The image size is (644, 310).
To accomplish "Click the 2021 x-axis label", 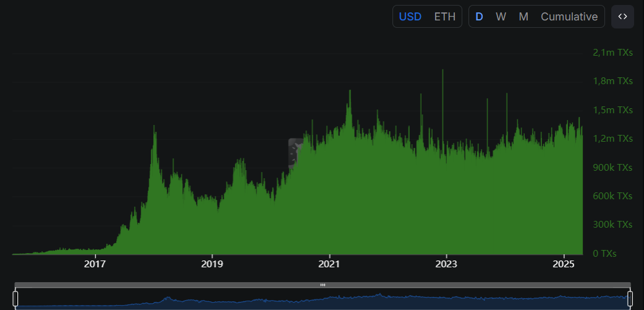I will tap(329, 264).
